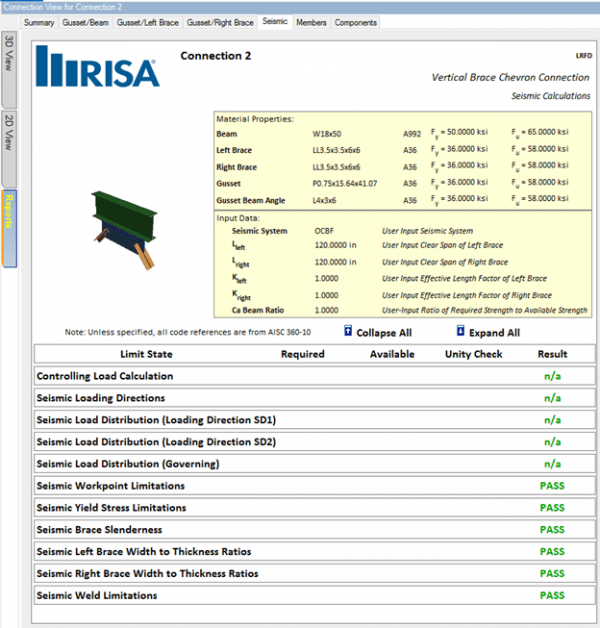Click the Collapse All link text
This screenshot has height=628, width=600.
[385, 333]
